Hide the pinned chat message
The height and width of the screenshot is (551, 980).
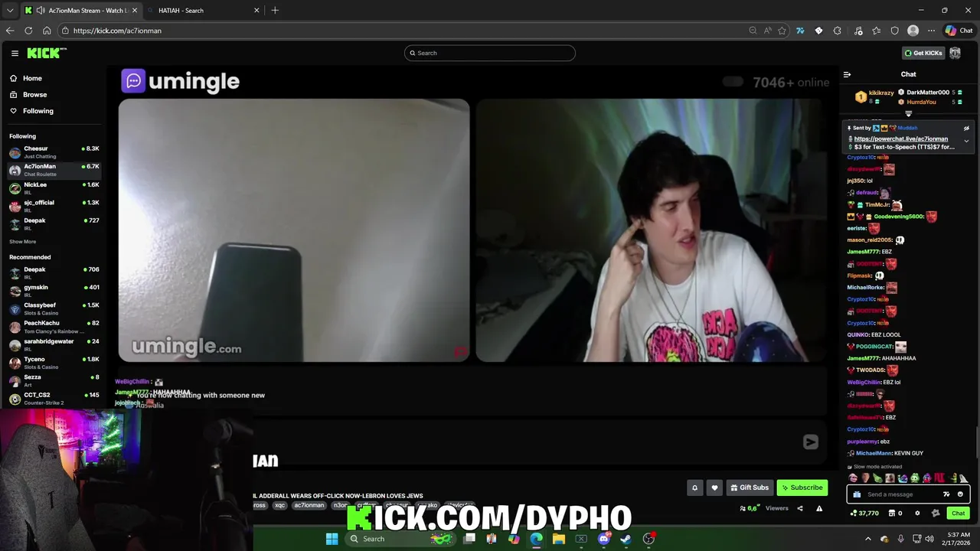pos(966,129)
